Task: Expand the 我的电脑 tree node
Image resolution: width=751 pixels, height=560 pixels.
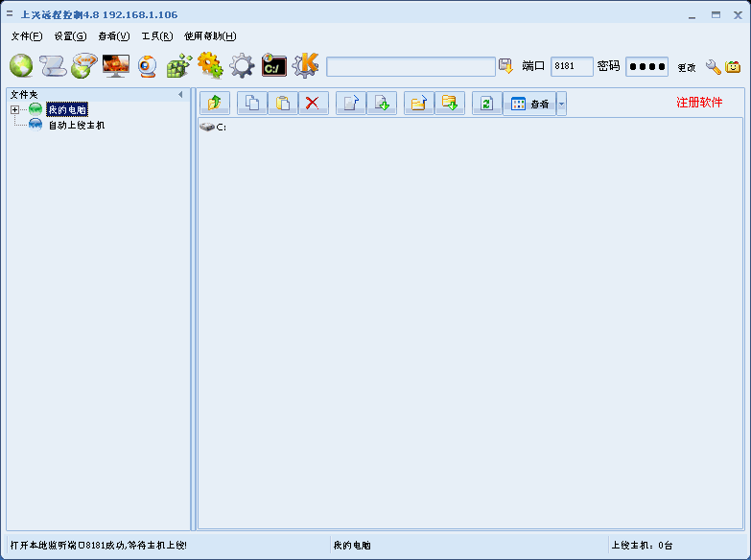Action: click(x=15, y=110)
